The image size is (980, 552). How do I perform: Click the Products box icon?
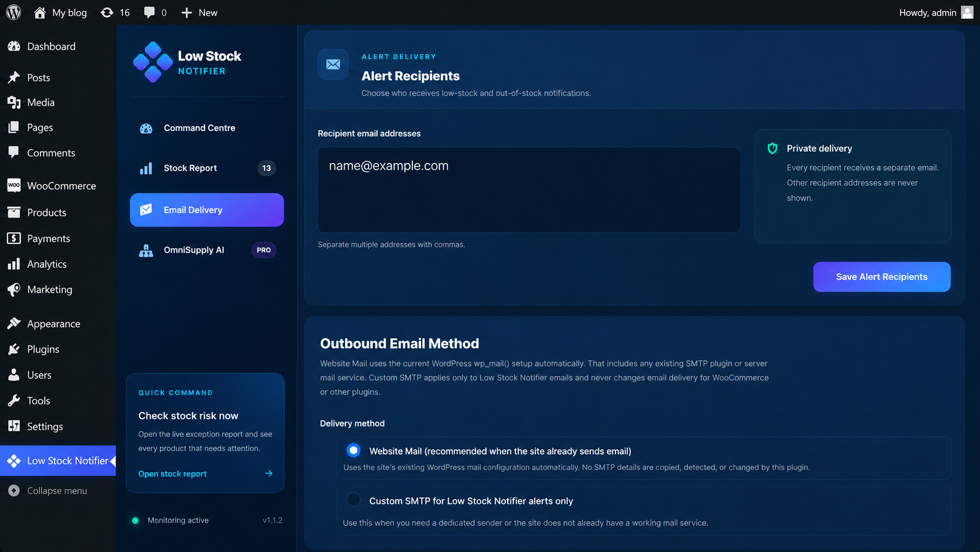tap(14, 212)
